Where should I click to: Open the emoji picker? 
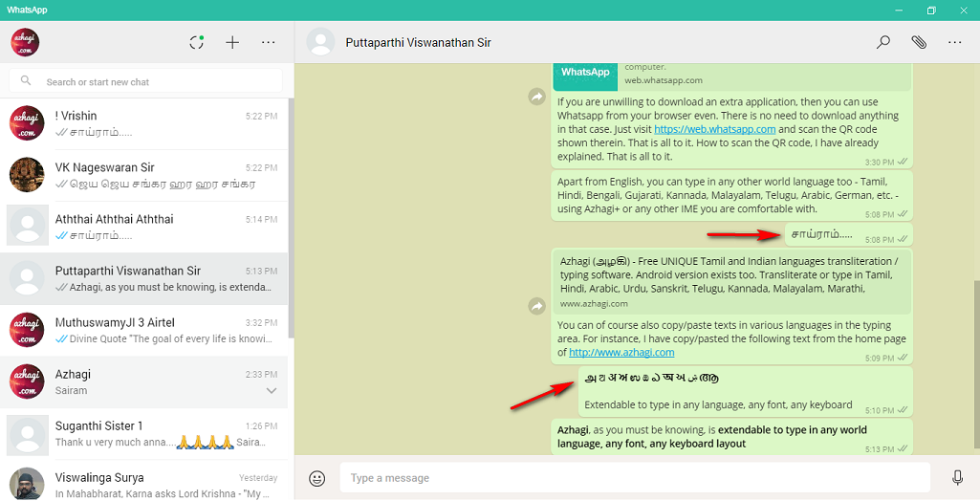click(x=317, y=478)
